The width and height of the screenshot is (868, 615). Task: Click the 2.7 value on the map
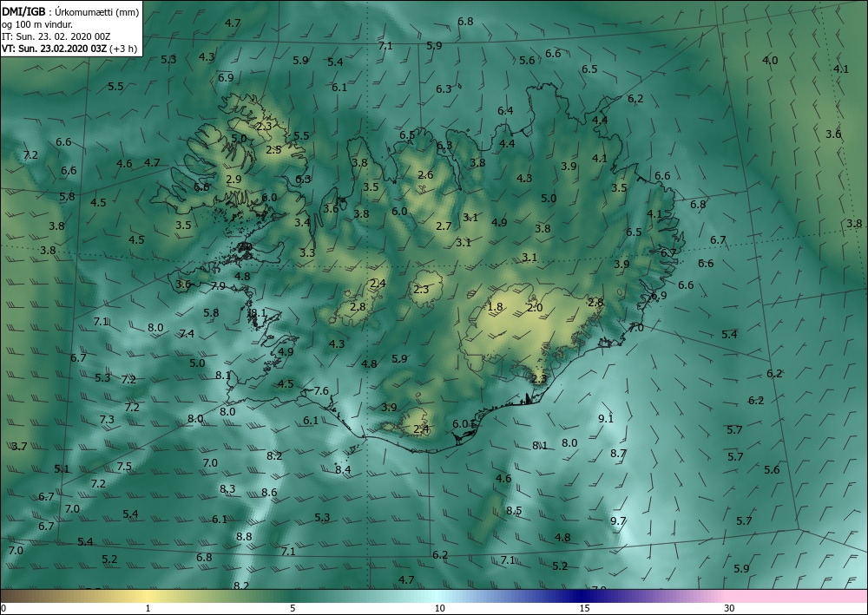[444, 226]
